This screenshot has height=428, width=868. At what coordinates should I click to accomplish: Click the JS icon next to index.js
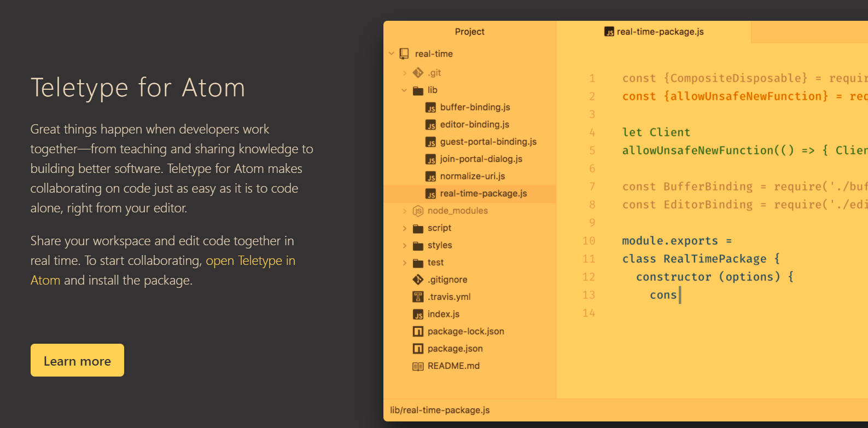point(418,314)
